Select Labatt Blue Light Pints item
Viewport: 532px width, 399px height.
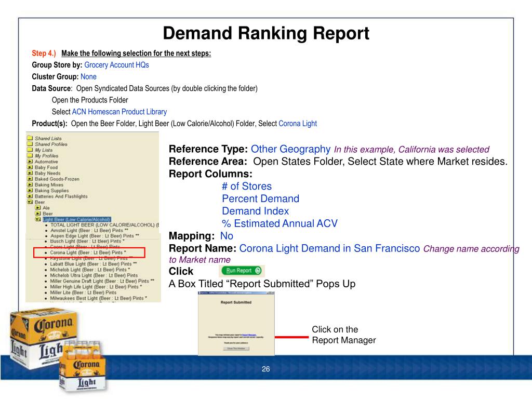pos(94,264)
